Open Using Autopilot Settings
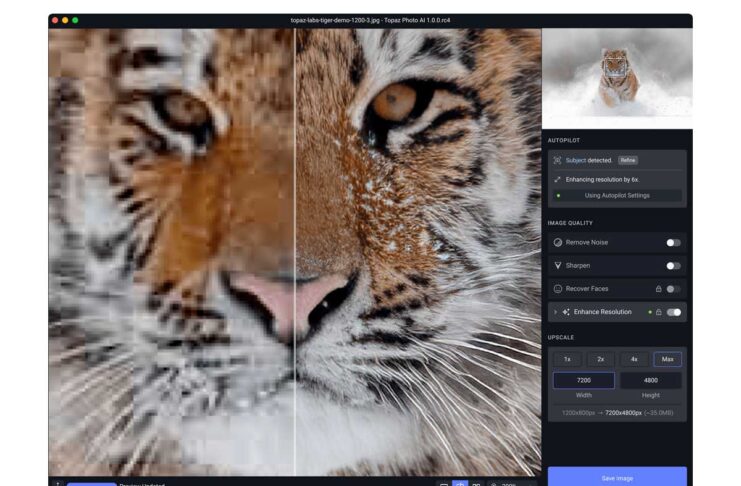This screenshot has height=486, width=741. coord(617,195)
